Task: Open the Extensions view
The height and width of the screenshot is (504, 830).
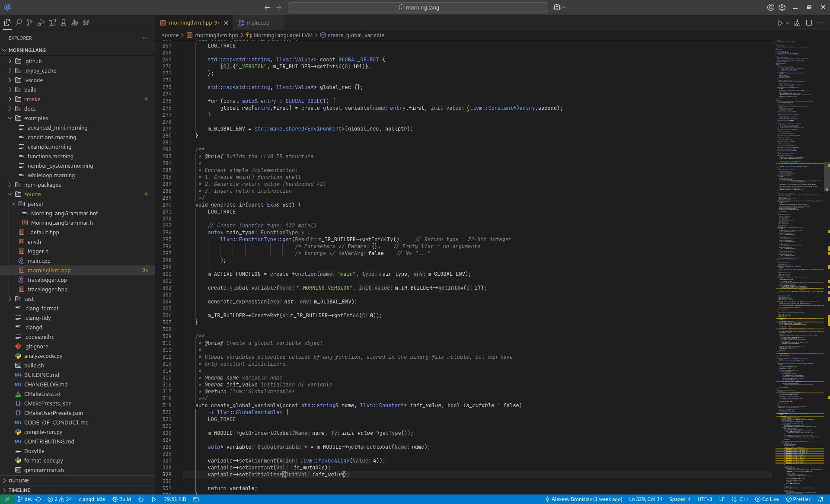Action: [x=52, y=22]
